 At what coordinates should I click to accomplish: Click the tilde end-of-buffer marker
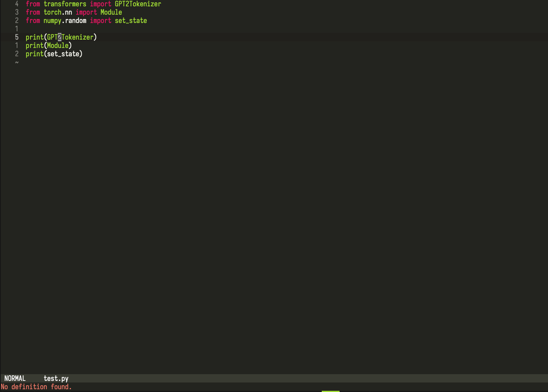(17, 62)
